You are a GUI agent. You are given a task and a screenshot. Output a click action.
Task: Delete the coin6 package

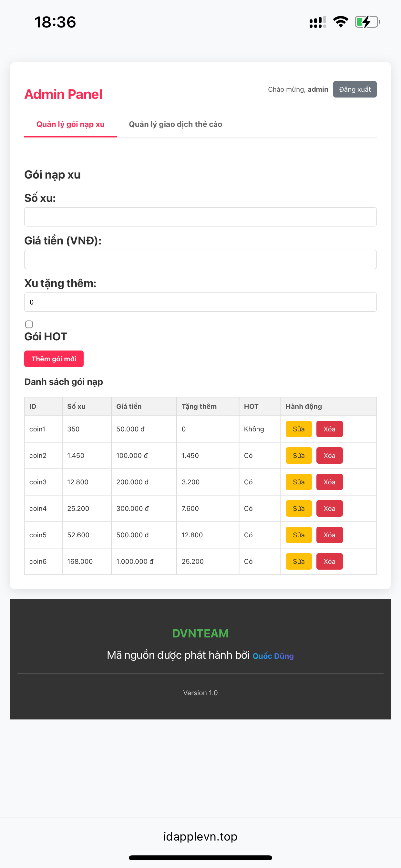(329, 561)
